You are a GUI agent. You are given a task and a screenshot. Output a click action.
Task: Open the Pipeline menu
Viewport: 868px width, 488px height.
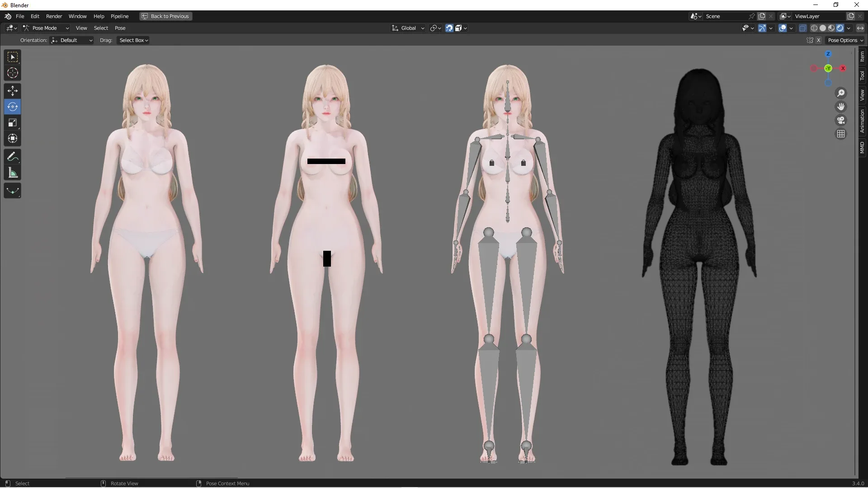119,16
